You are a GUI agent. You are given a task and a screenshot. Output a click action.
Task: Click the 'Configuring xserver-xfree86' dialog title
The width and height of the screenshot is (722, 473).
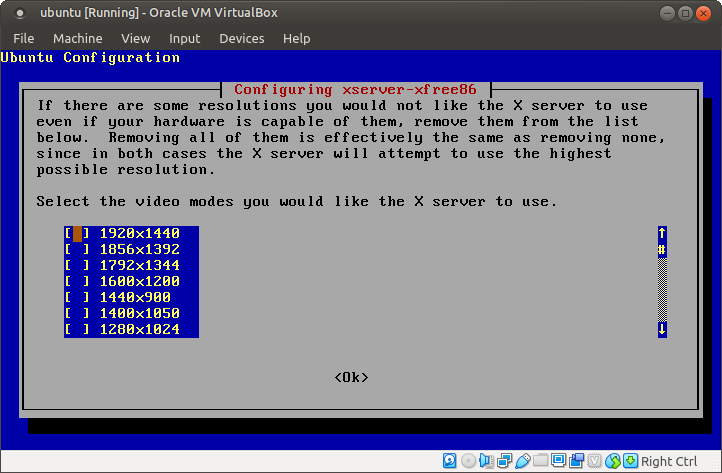pyautogui.click(x=355, y=89)
